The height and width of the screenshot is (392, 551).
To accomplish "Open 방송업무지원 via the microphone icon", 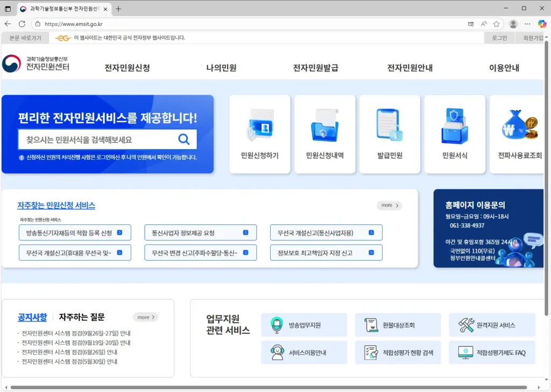I will 277,325.
